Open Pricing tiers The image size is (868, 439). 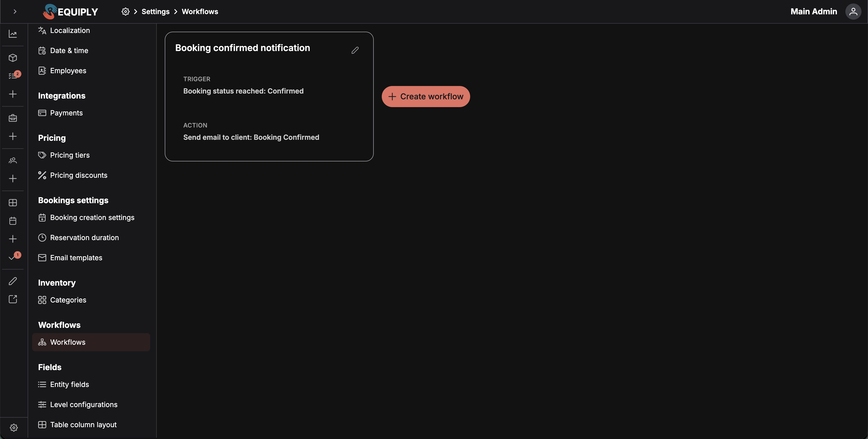point(91,155)
